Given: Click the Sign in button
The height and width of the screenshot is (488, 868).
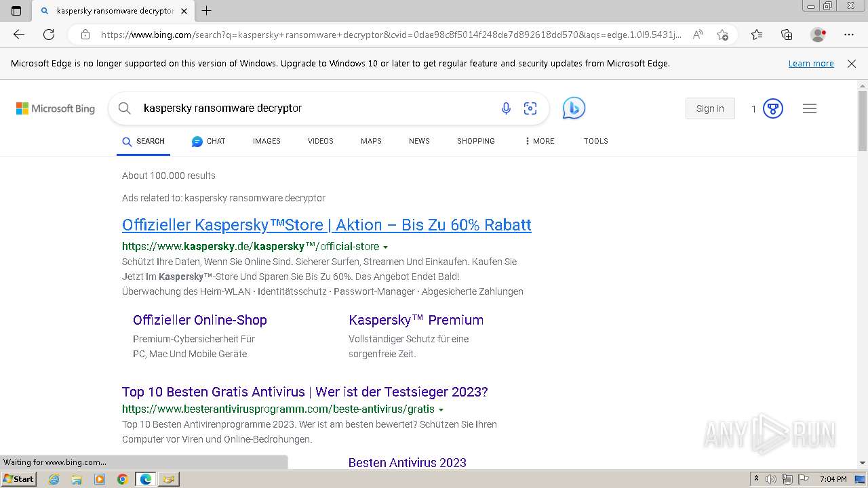Looking at the screenshot, I should coord(710,108).
